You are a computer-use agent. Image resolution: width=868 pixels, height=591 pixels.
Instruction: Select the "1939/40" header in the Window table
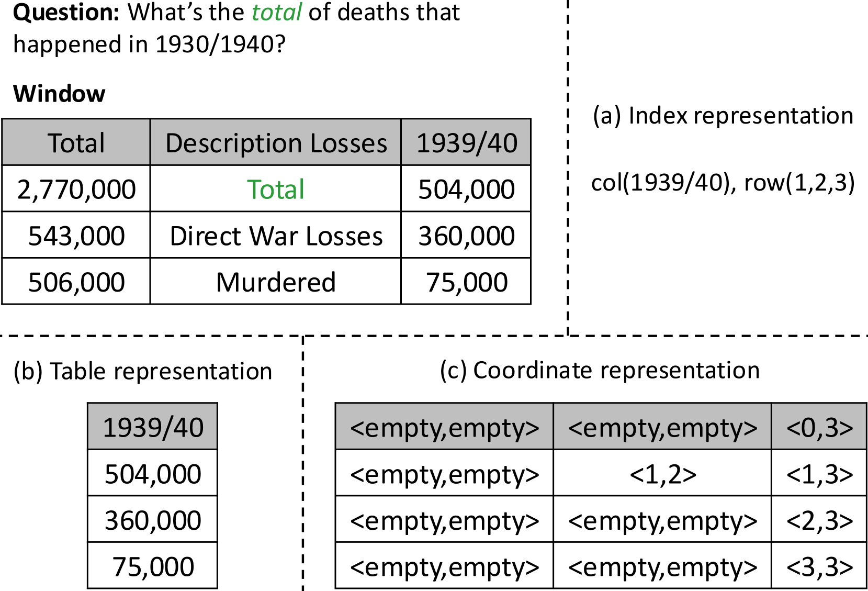pos(466,142)
